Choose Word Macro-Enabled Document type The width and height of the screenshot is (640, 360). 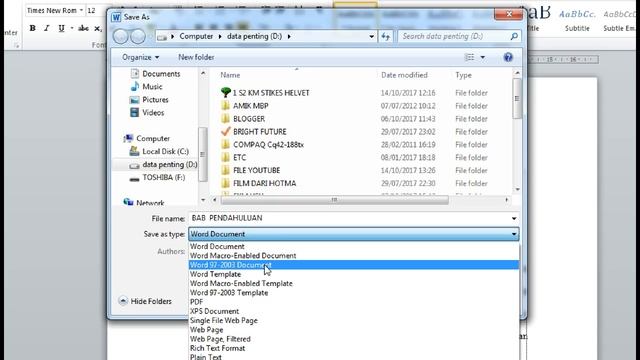coord(353,256)
